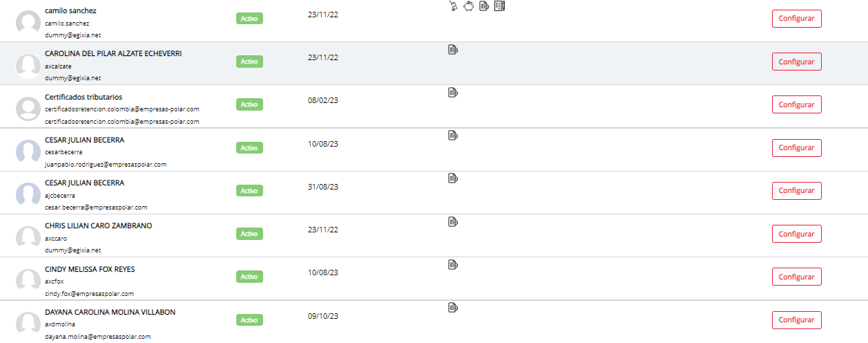Click the document icon for Chris Lilian Caro
The height and width of the screenshot is (343, 868).
click(453, 222)
